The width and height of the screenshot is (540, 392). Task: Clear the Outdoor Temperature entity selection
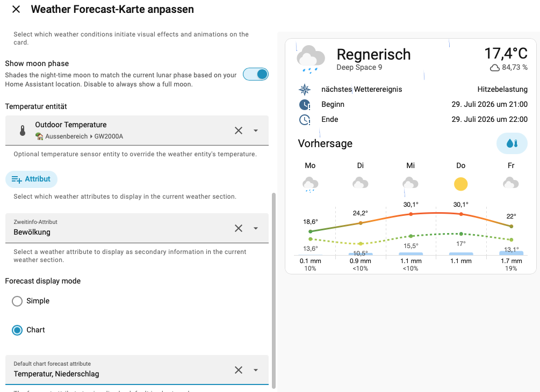(x=239, y=130)
